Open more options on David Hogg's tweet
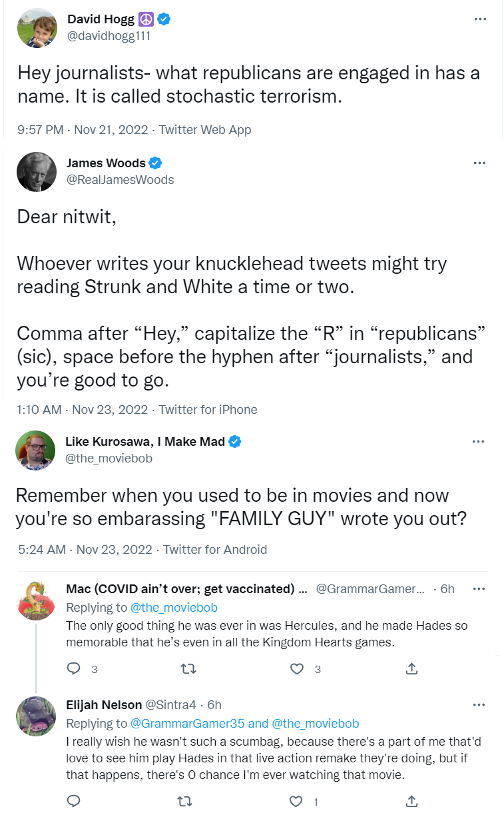 point(479,19)
